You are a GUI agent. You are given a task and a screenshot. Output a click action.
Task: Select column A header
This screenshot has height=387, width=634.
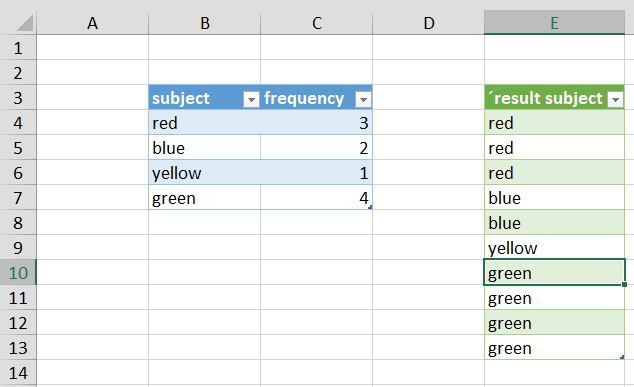pyautogui.click(x=93, y=23)
